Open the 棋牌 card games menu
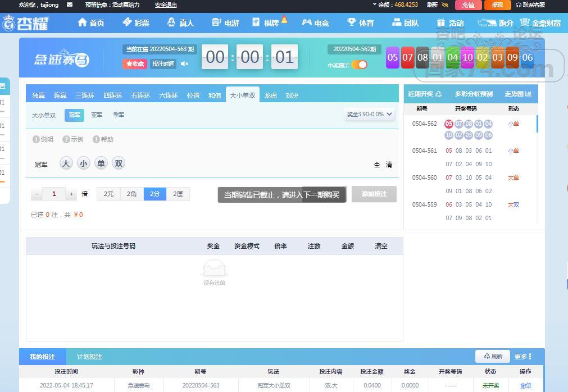The image size is (568, 392). coord(266,23)
